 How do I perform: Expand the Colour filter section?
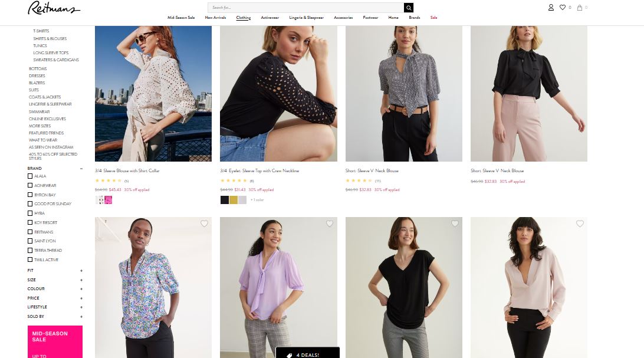click(81, 289)
